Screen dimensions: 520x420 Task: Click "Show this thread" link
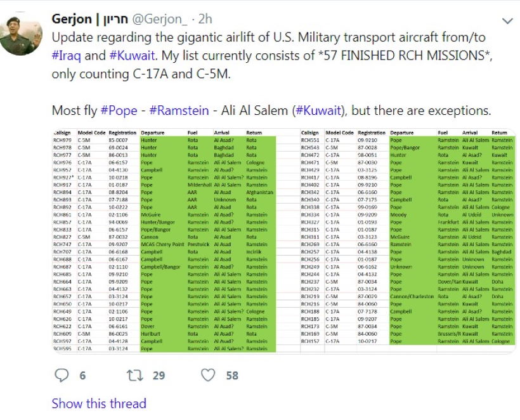click(99, 404)
